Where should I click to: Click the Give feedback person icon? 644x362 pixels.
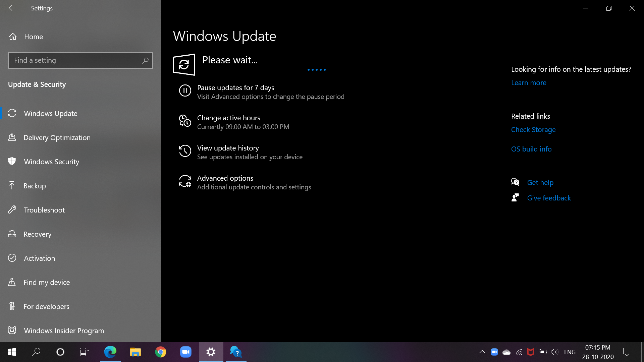point(515,197)
